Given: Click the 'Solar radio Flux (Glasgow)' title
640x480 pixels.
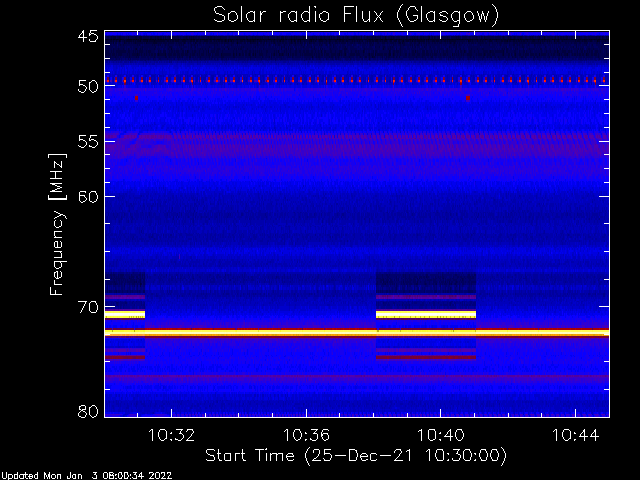Looking at the screenshot, I should point(356,16).
